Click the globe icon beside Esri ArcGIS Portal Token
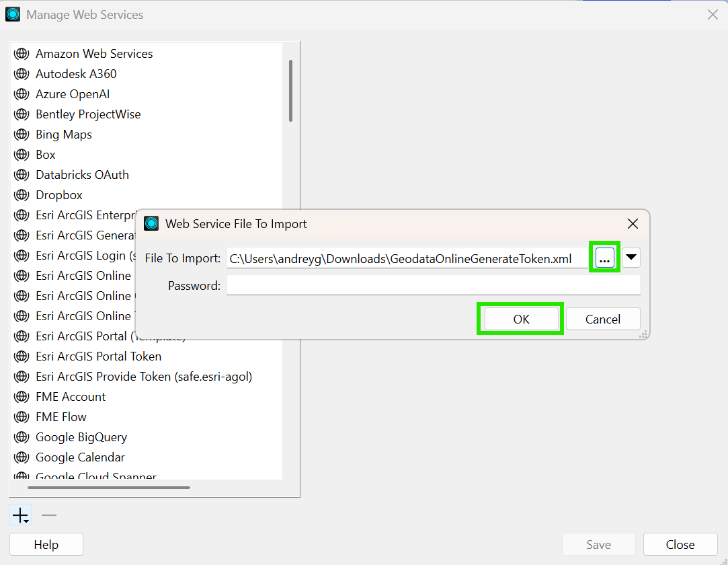The image size is (728, 565). pos(22,356)
